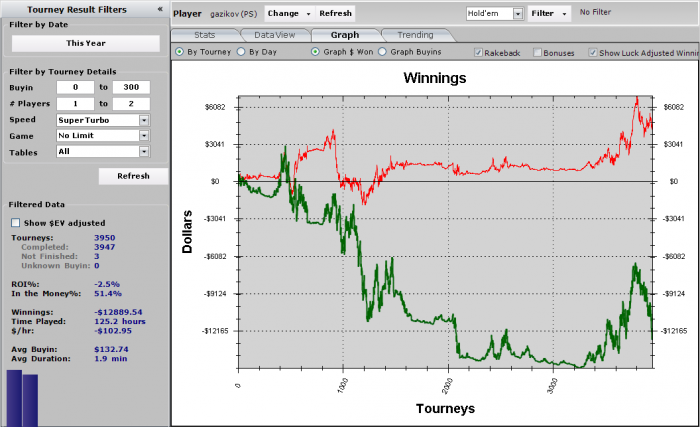Toggle Show $EV adjusted checkbox
The width and height of the screenshot is (700, 427).
pyautogui.click(x=16, y=222)
